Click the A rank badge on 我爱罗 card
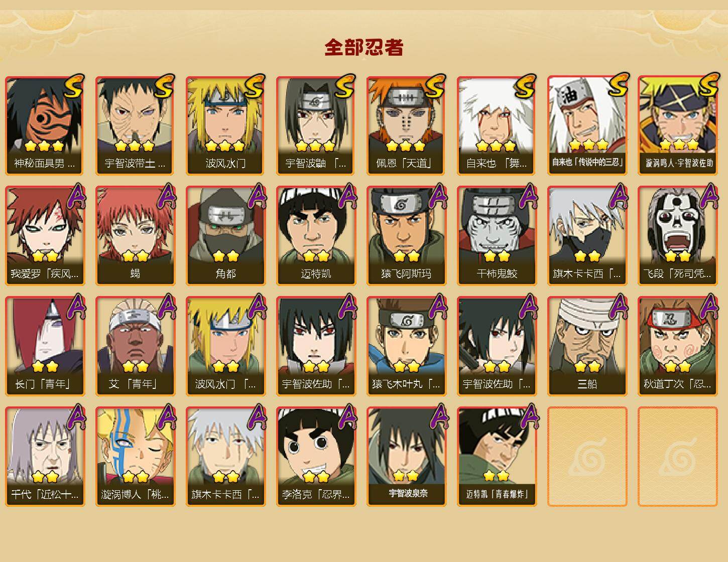 click(75, 196)
